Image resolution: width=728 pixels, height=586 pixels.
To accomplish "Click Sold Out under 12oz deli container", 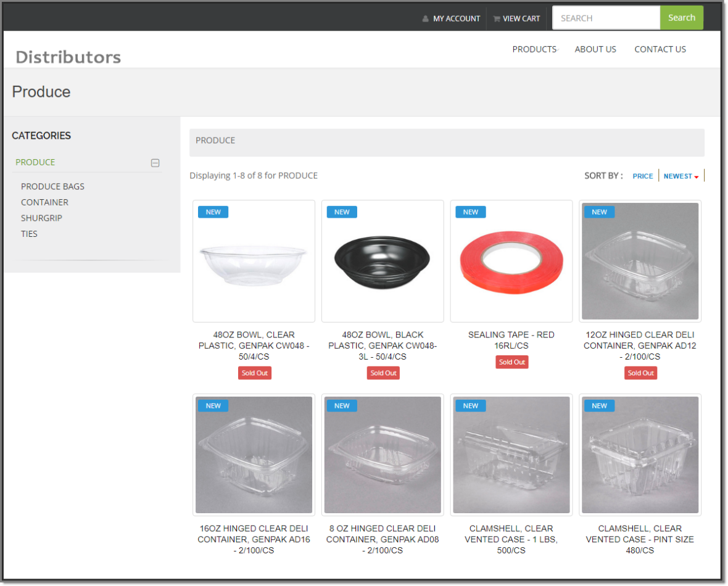I will [x=640, y=373].
